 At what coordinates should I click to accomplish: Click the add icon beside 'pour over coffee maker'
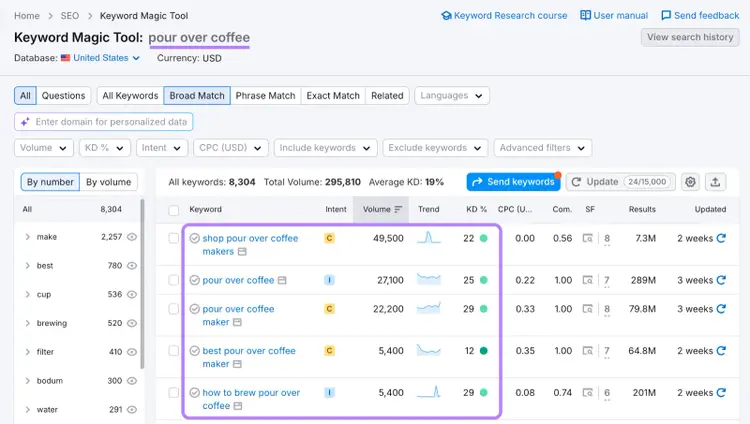pyautogui.click(x=194, y=309)
